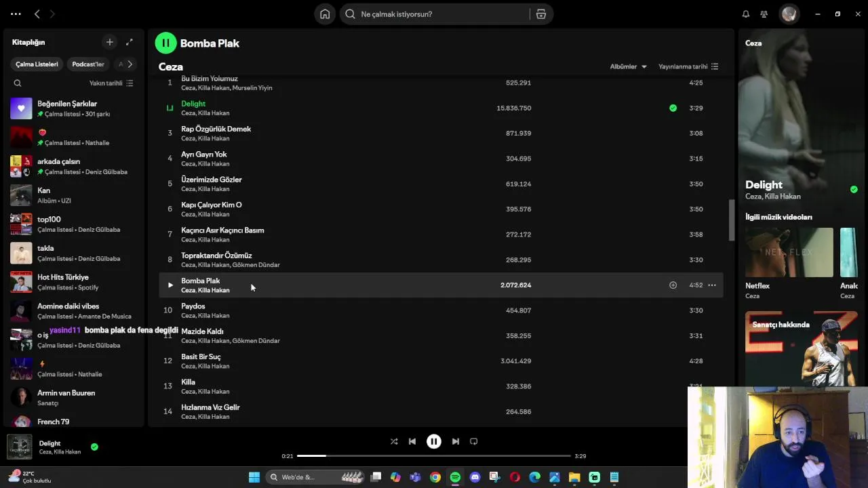Screen dimensions: 868x488
Task: Skip to next track
Action: click(456, 441)
